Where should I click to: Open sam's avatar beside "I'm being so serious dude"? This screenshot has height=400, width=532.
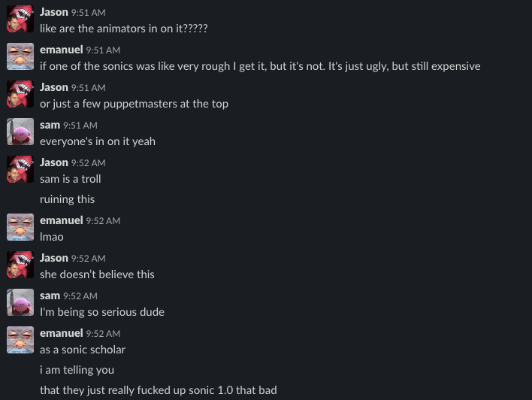point(20,302)
